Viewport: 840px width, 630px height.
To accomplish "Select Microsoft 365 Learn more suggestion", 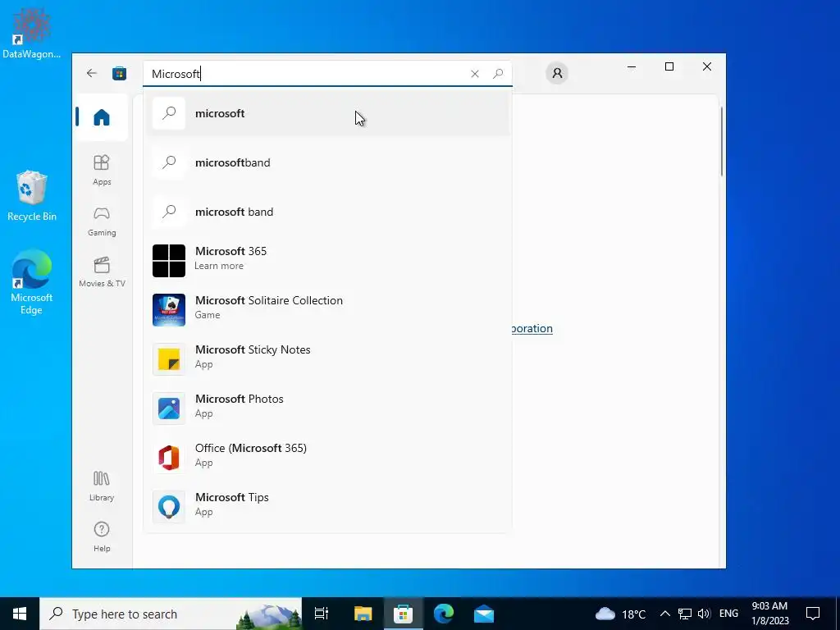I will 328,261.
